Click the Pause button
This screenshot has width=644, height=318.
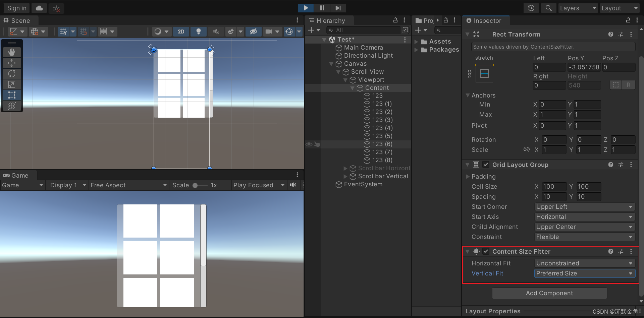pos(322,8)
